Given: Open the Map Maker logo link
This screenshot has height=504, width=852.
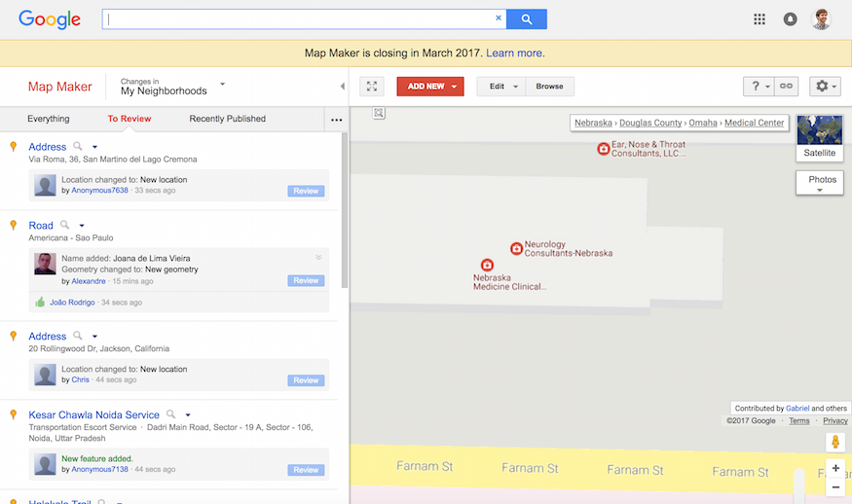Looking at the screenshot, I should click(59, 87).
